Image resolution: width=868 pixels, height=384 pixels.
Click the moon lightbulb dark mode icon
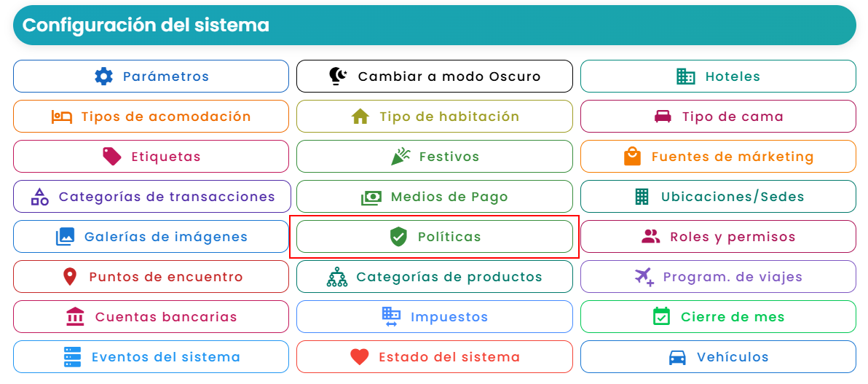pyautogui.click(x=338, y=76)
